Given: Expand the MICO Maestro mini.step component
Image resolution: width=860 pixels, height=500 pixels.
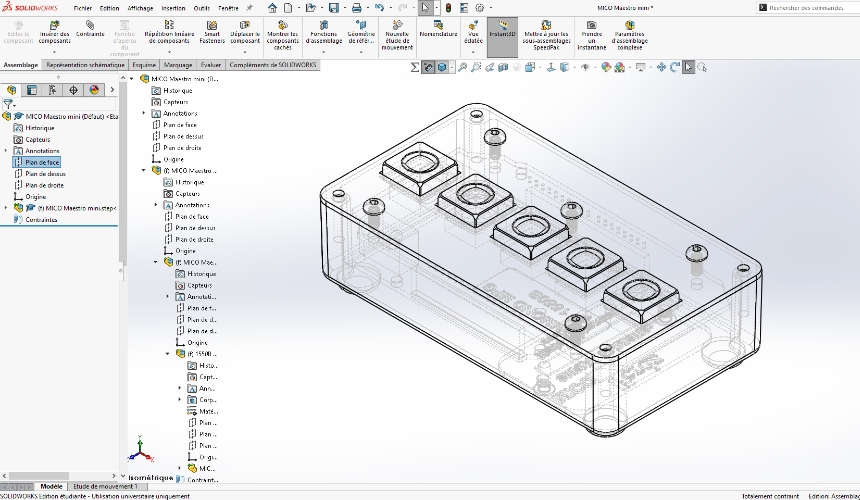Looking at the screenshot, I should (6, 208).
